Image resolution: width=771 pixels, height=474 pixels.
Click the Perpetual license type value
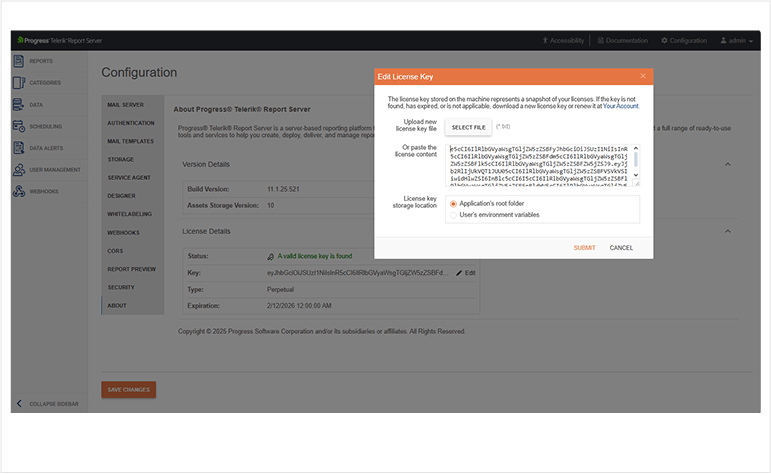280,290
